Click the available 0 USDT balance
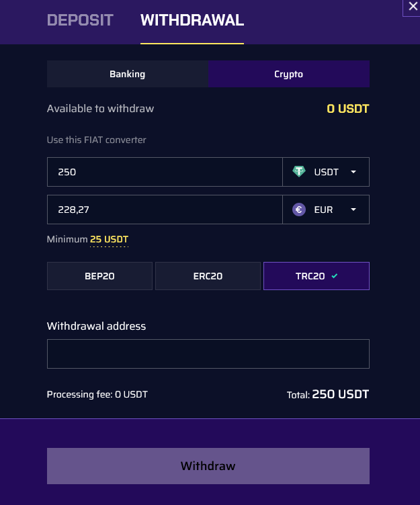420x505 pixels. (348, 109)
